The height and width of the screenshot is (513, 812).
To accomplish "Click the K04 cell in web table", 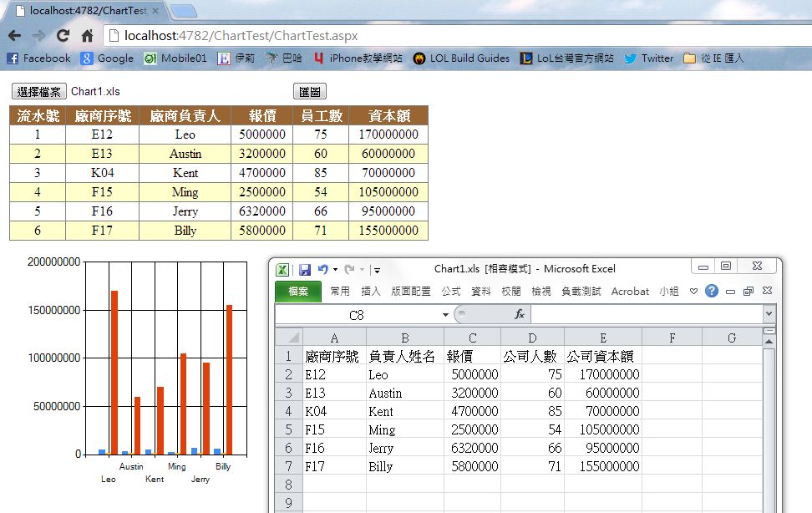I will click(x=102, y=173).
